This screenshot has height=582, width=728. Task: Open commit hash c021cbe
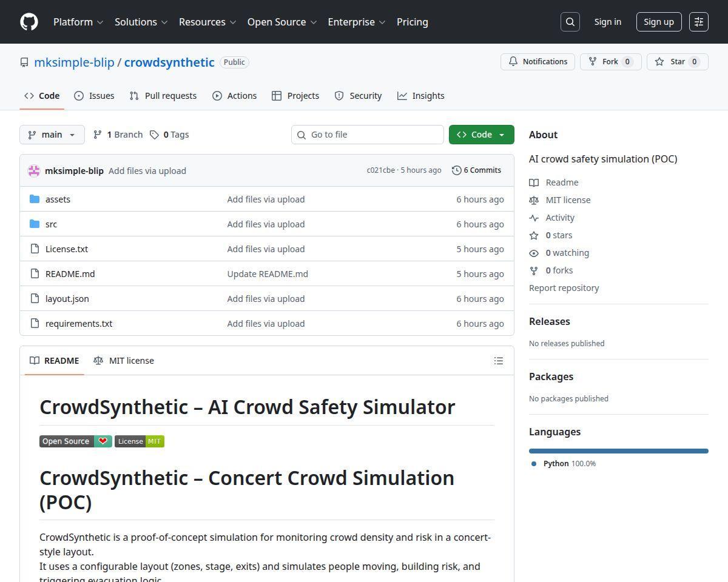click(380, 170)
